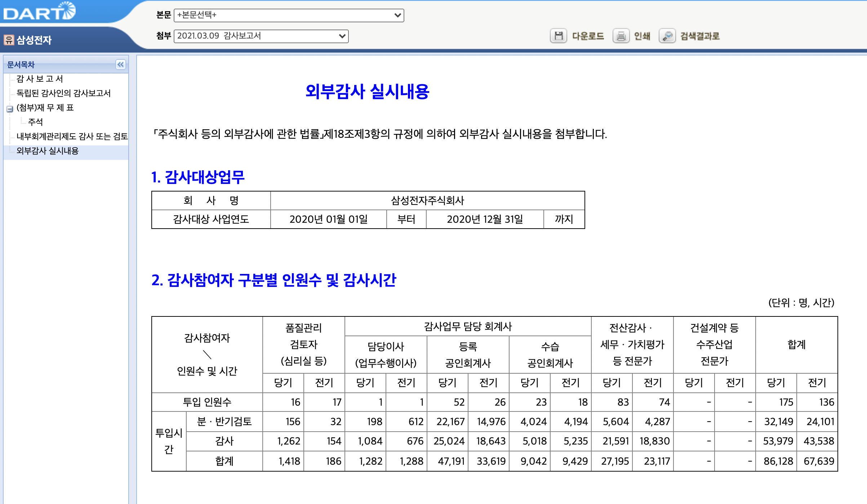Click the (단위 : 명, 시간) note

click(801, 303)
